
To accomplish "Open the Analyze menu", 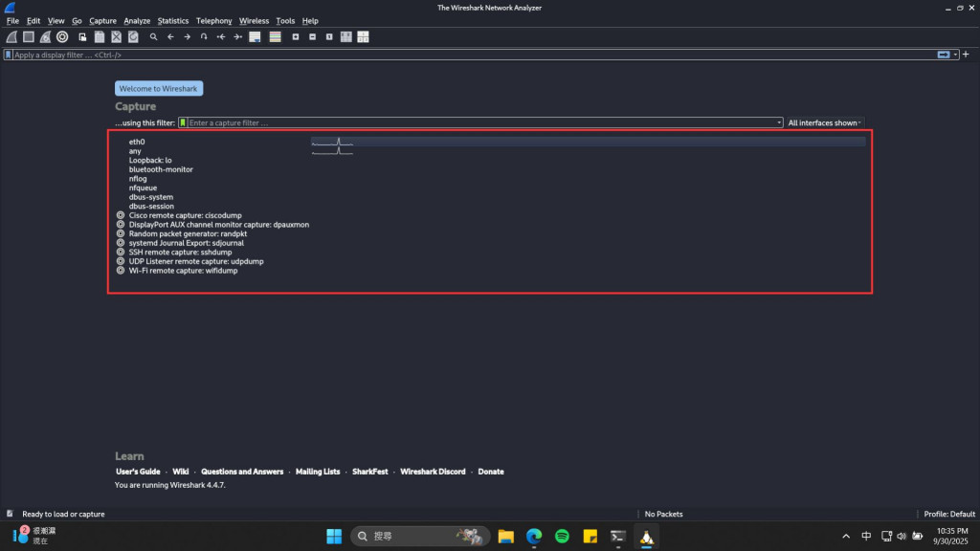I will click(x=137, y=21).
